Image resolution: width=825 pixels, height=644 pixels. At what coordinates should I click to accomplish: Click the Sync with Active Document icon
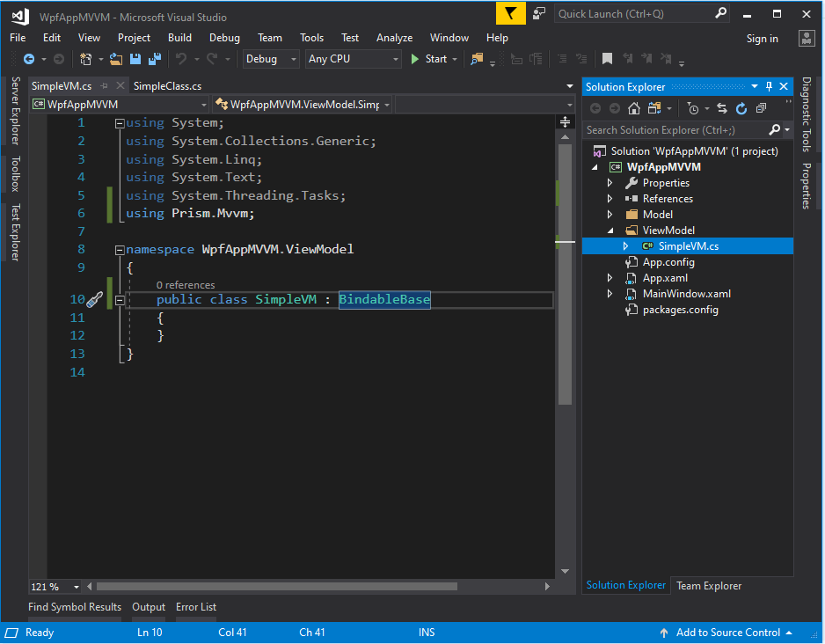point(722,108)
